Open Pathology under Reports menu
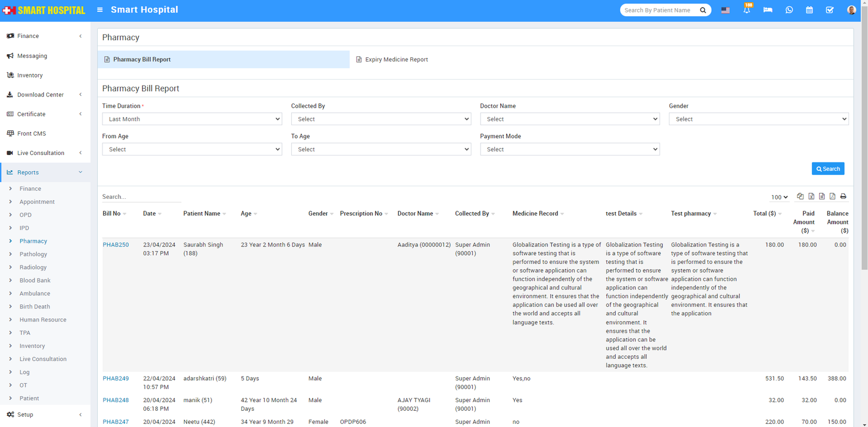 pyautogui.click(x=33, y=254)
